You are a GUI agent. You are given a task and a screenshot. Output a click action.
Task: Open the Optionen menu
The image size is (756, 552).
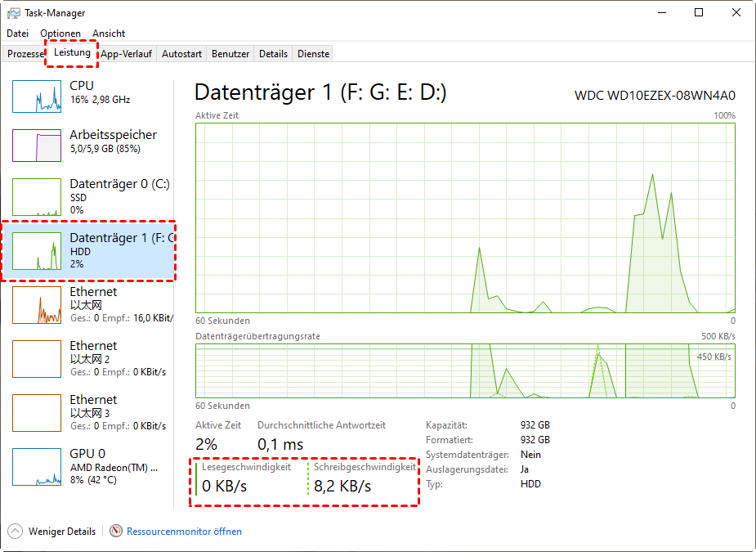tap(60, 34)
